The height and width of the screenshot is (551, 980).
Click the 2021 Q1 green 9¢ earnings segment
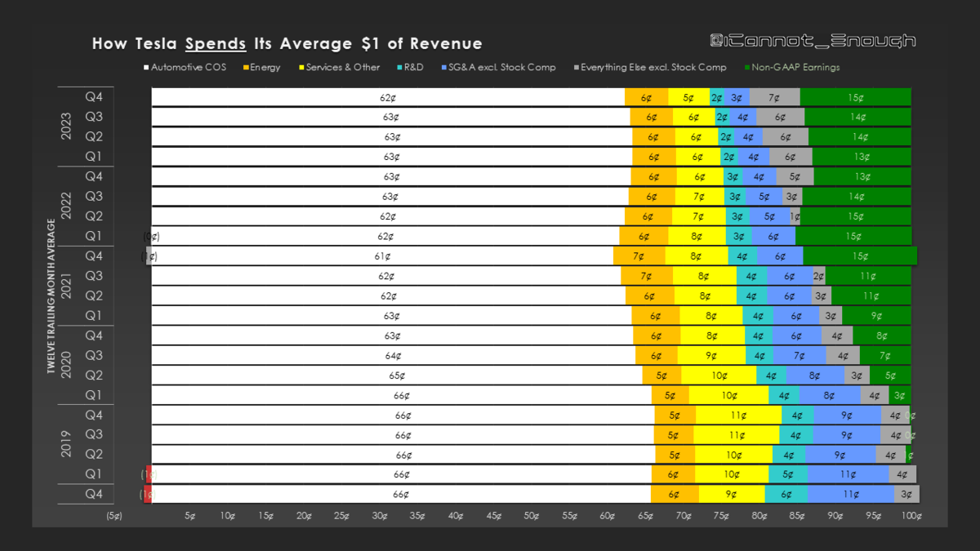876,316
